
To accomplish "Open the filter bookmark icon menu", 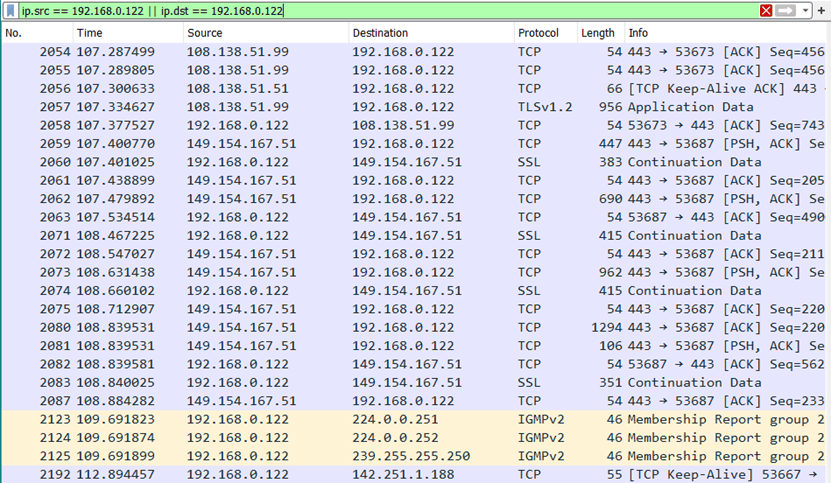I will [10, 11].
